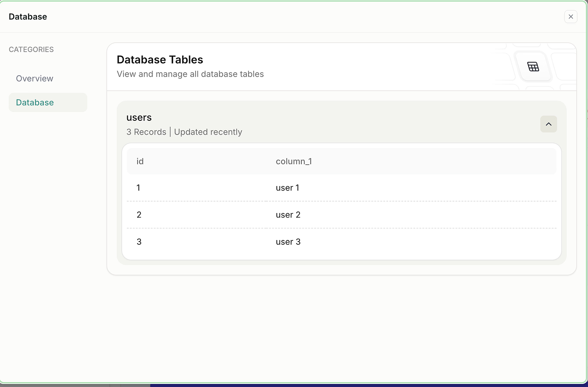Click the id cell of row 1

138,188
